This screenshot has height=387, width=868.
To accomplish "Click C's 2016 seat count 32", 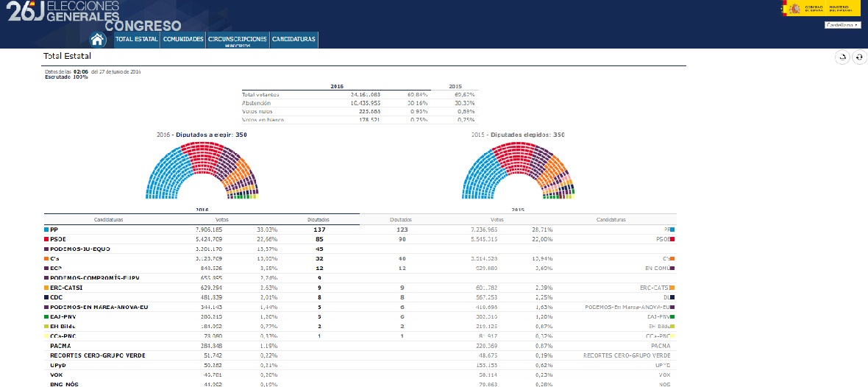I will coord(321,258).
